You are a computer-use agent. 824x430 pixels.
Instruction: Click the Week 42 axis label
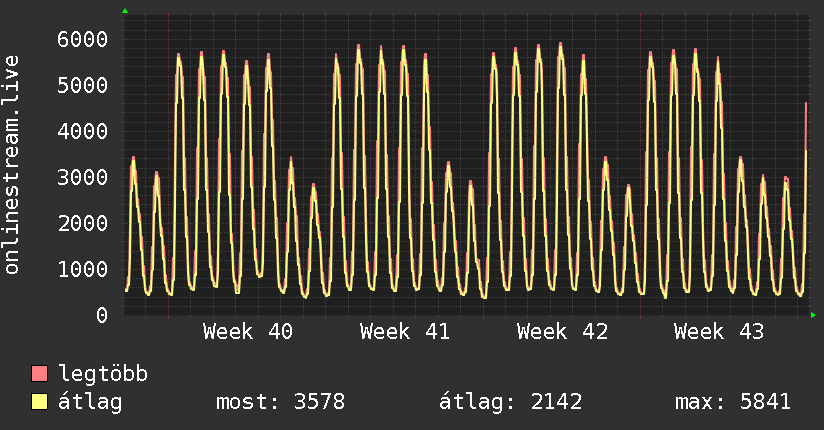click(x=562, y=332)
